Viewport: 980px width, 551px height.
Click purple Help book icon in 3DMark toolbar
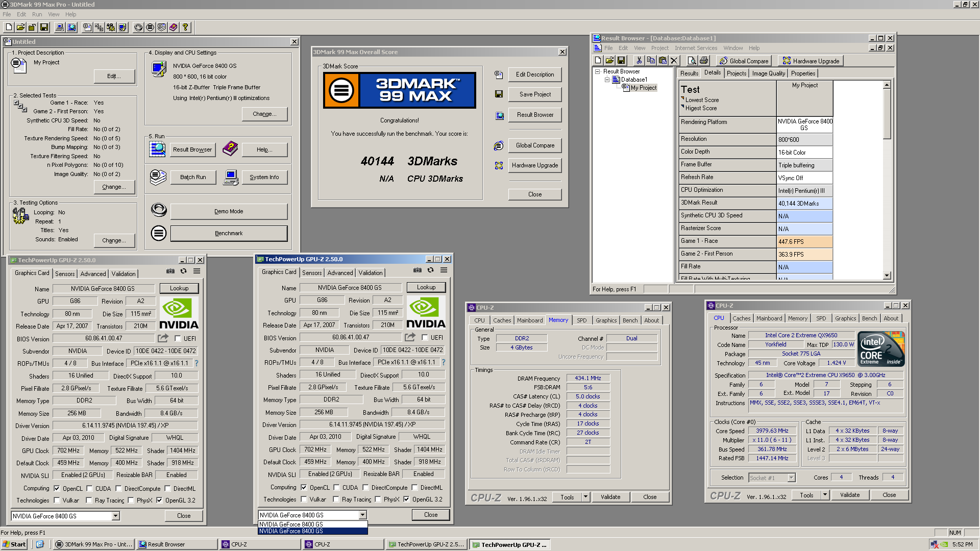[174, 27]
